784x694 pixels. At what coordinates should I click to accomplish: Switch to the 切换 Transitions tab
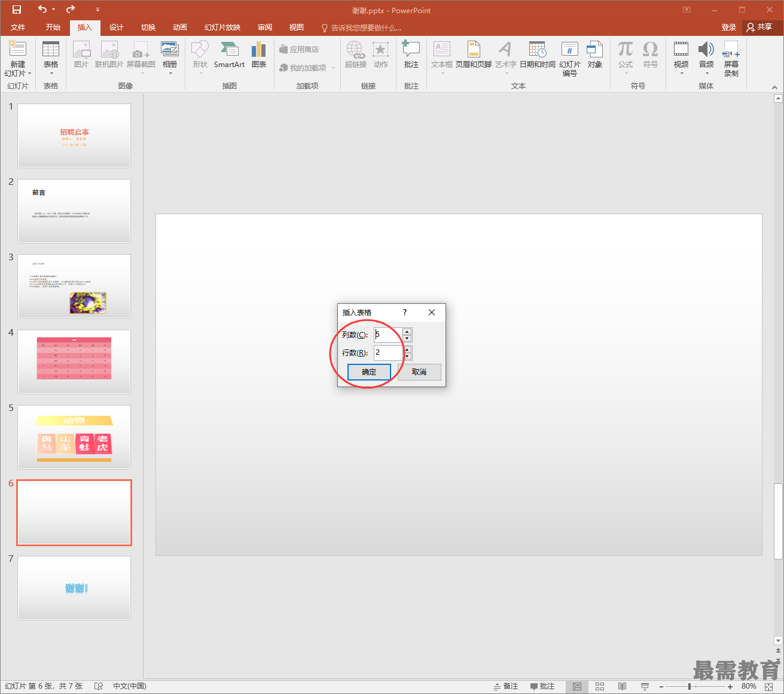148,28
